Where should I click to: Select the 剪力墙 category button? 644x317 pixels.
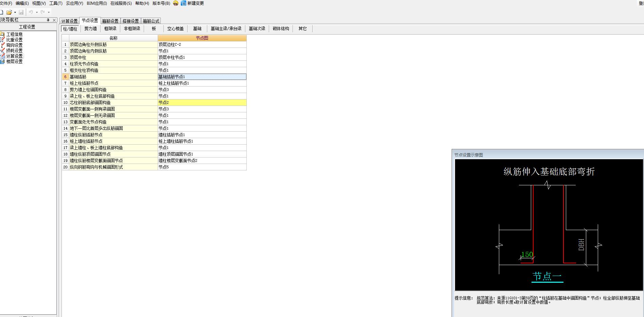(x=91, y=29)
